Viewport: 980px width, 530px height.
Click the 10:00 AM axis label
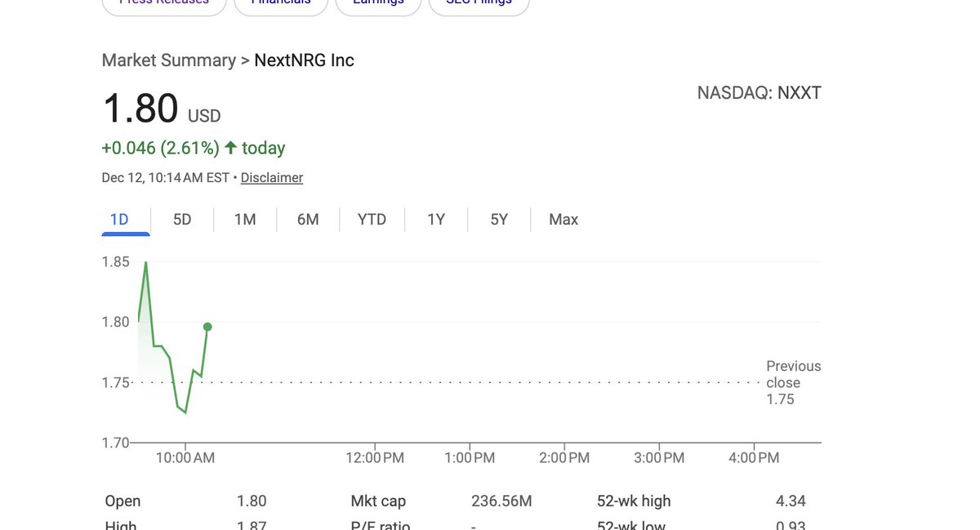click(185, 458)
